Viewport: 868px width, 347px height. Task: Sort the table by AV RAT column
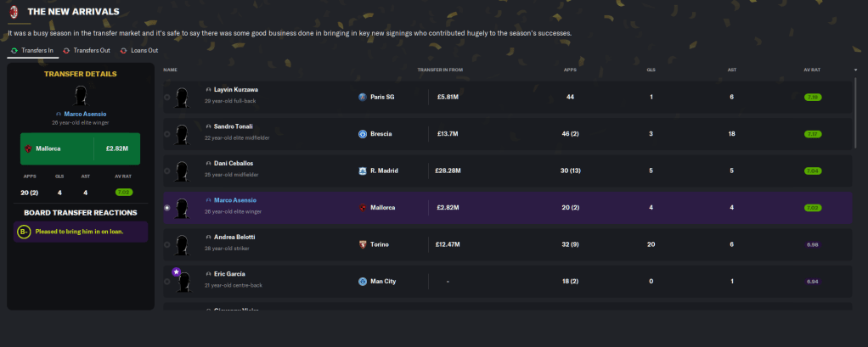tap(812, 70)
